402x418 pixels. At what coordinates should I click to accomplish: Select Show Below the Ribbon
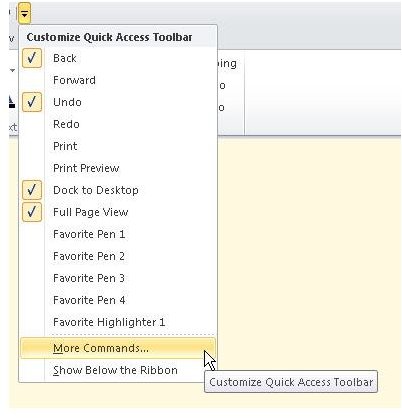pyautogui.click(x=118, y=370)
